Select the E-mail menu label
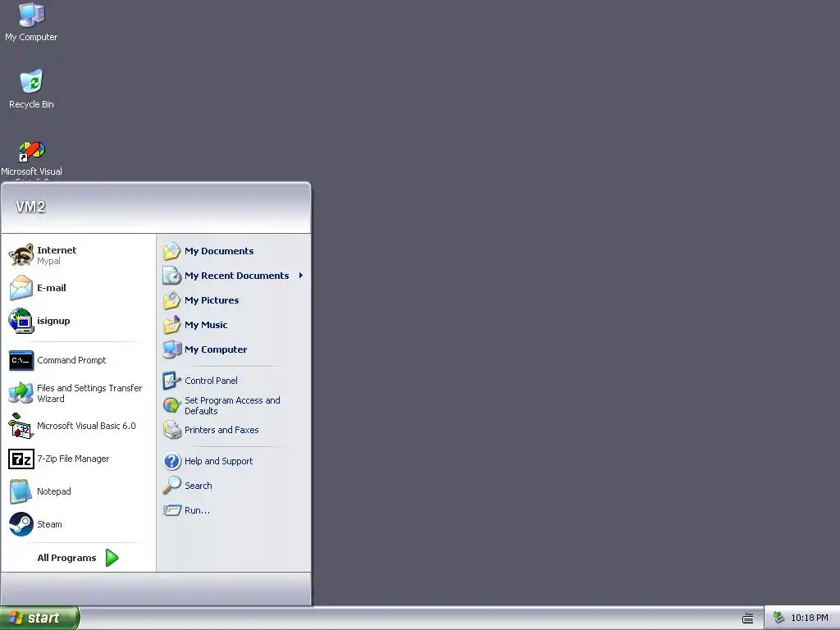The image size is (840, 630). [52, 288]
